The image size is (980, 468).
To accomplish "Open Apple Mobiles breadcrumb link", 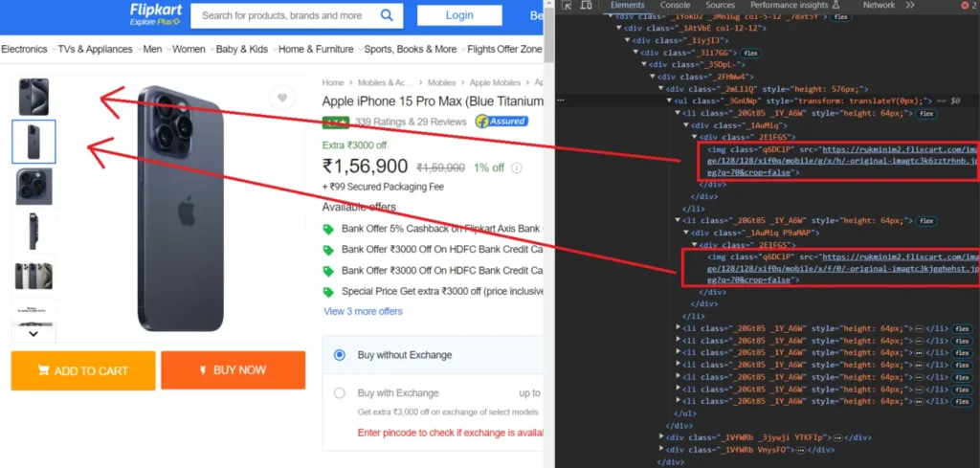I will (x=495, y=82).
